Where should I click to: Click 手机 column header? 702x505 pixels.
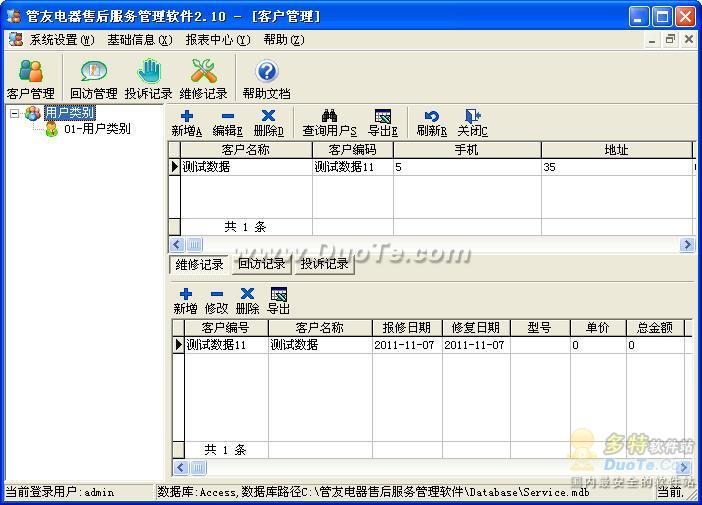(x=467, y=150)
